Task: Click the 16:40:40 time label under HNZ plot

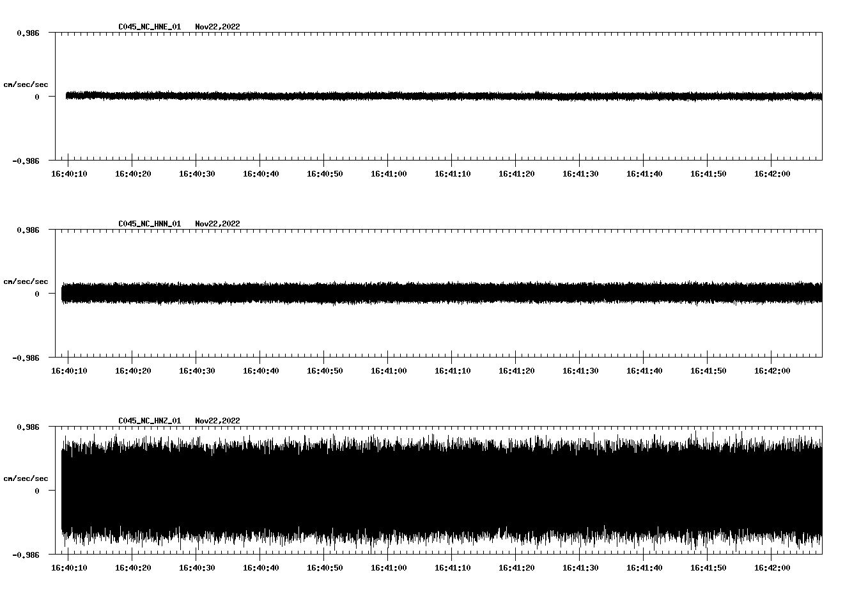Action: click(x=261, y=568)
